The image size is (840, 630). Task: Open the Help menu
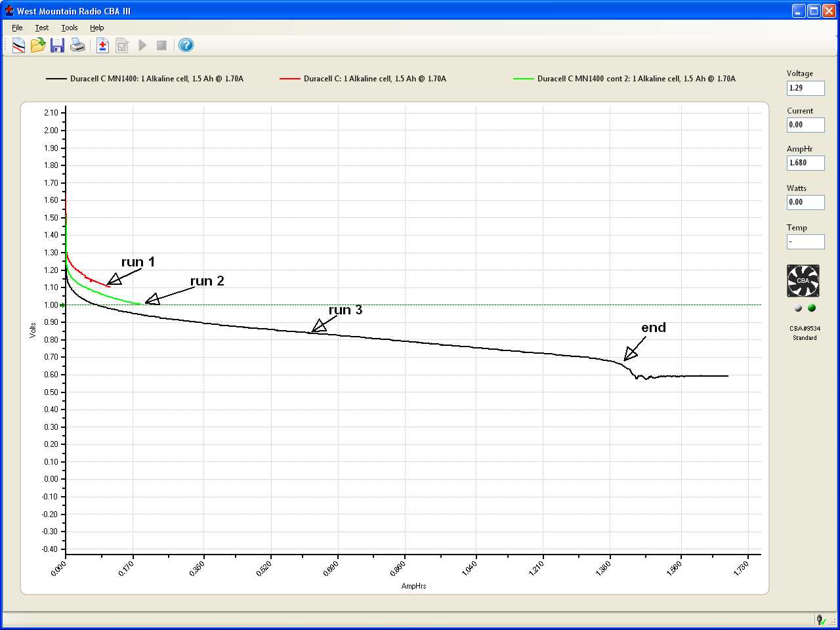pyautogui.click(x=97, y=28)
